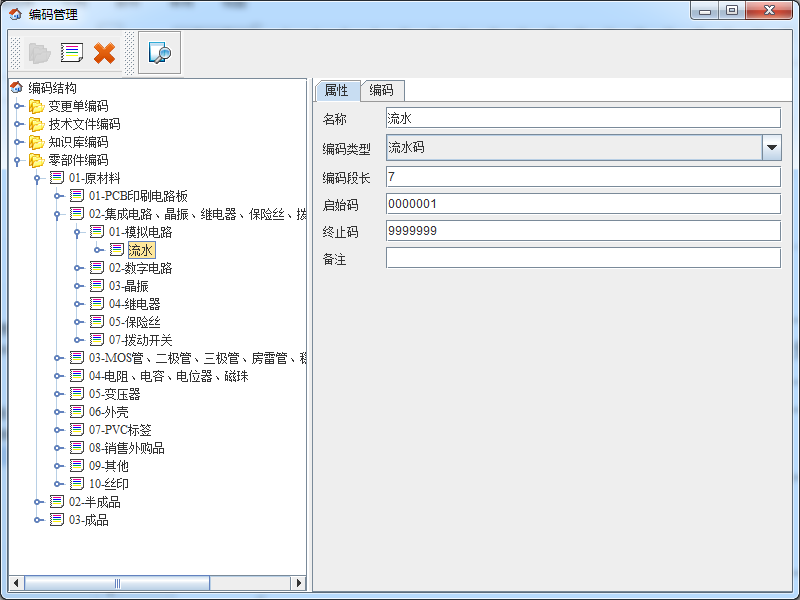Click the 编码段长 input field
Screen dimensions: 800x600
click(x=583, y=177)
